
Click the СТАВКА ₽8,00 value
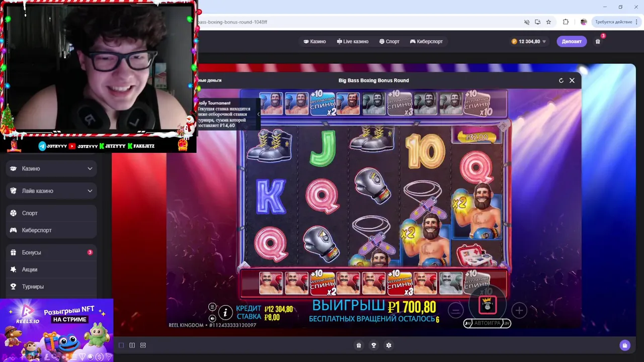(272, 317)
